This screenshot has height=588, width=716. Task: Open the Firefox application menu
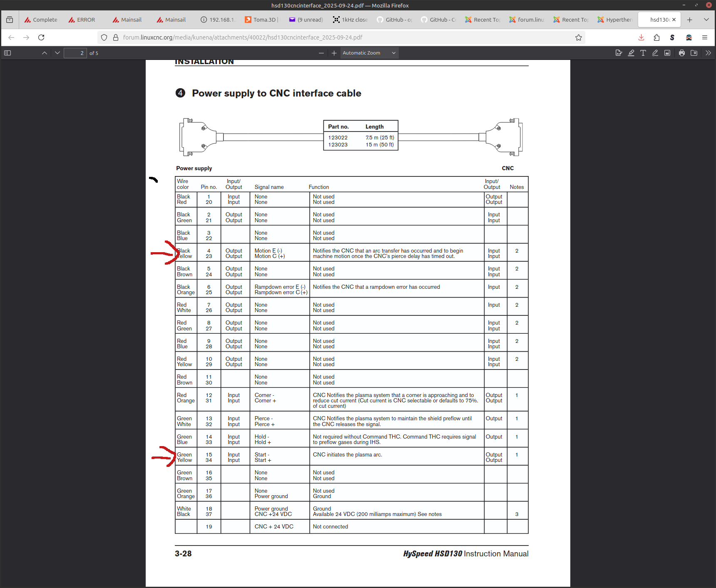click(705, 37)
